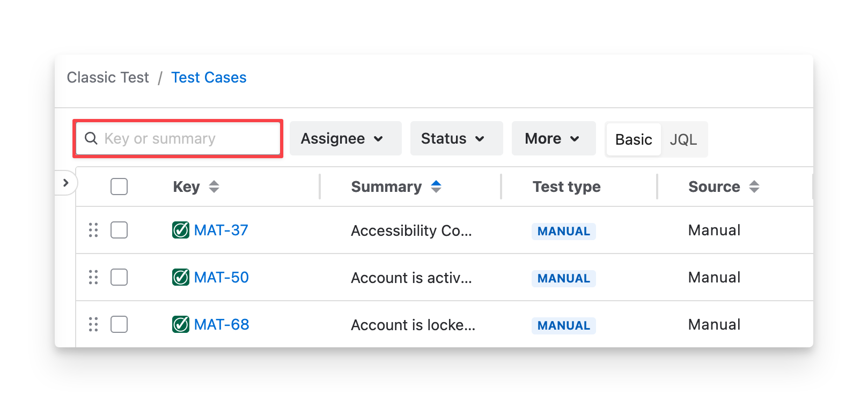Click the Summary column sort arrows
The image size is (868, 402).
pos(436,187)
